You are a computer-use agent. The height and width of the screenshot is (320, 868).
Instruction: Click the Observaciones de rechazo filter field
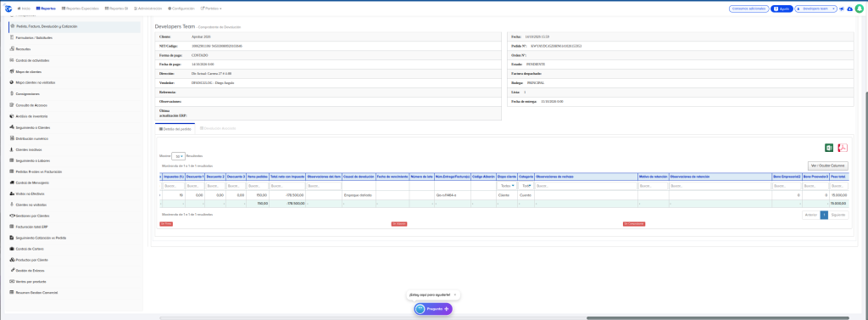tap(586, 186)
